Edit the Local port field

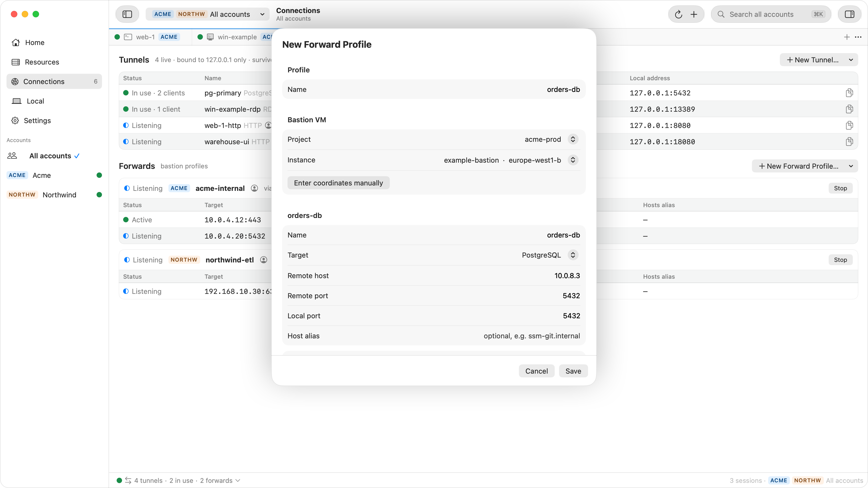tap(434, 316)
